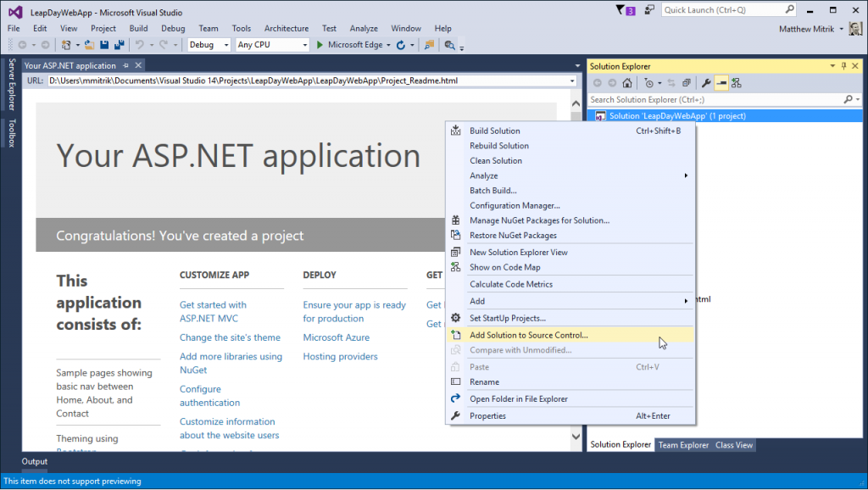The image size is (868, 490).
Task: Click the Collapse All icon in Solution Explorer
Action: tap(687, 83)
